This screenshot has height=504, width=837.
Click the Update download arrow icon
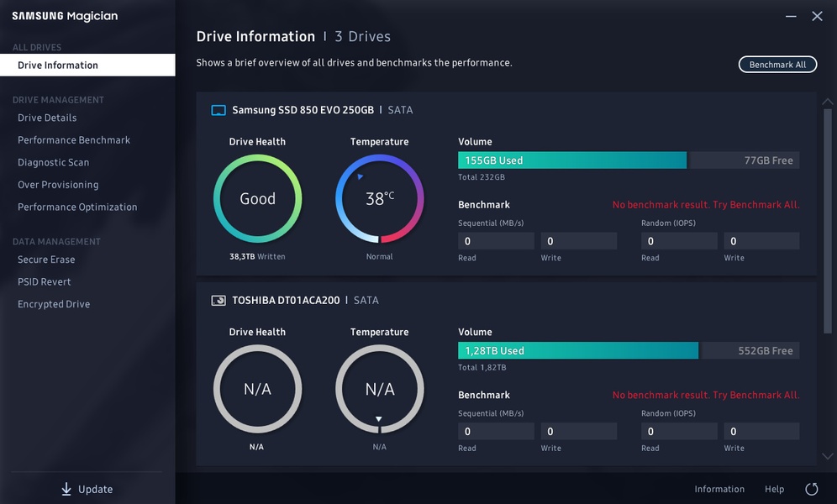(66, 489)
